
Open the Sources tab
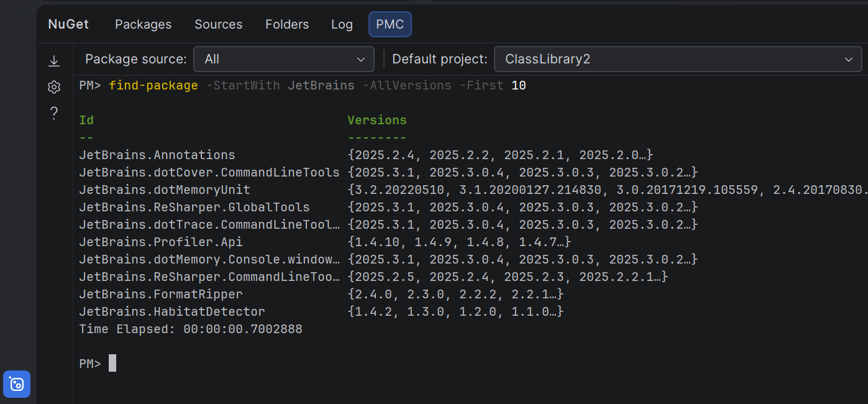pyautogui.click(x=218, y=24)
